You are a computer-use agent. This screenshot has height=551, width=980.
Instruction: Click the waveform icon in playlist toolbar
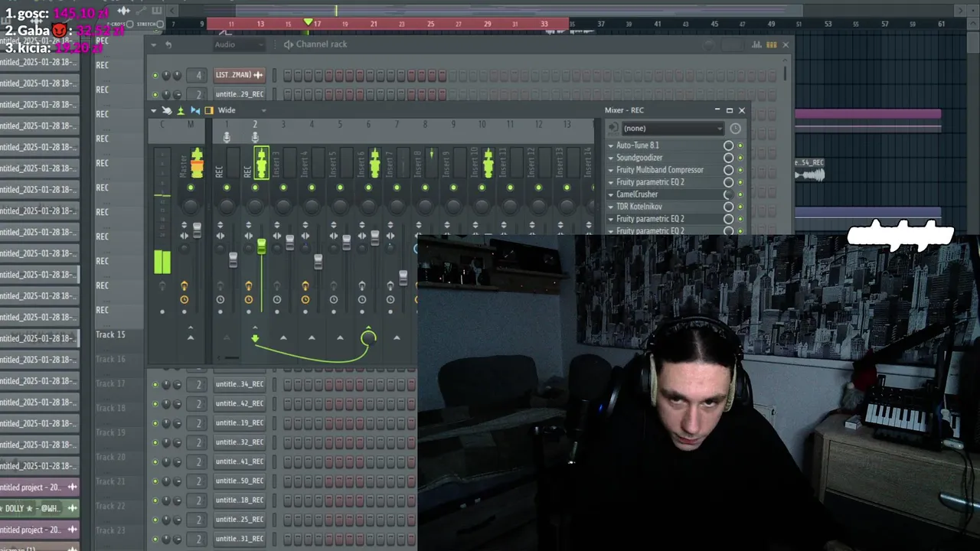[x=123, y=11]
